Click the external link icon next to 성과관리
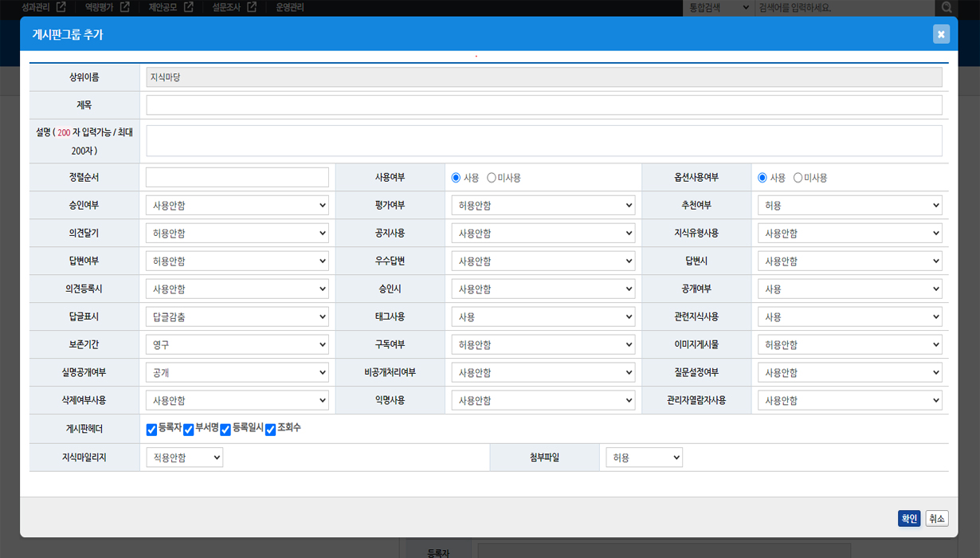This screenshot has height=558, width=980. click(x=61, y=7)
